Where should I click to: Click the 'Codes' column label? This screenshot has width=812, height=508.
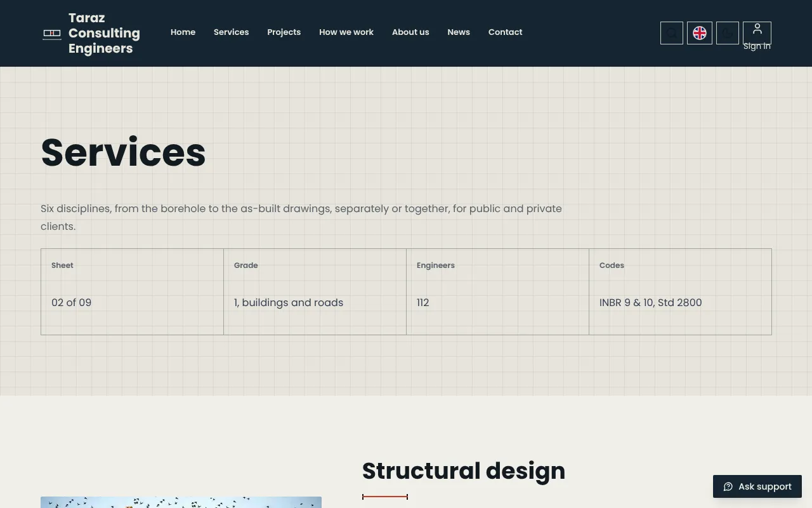coord(612,265)
